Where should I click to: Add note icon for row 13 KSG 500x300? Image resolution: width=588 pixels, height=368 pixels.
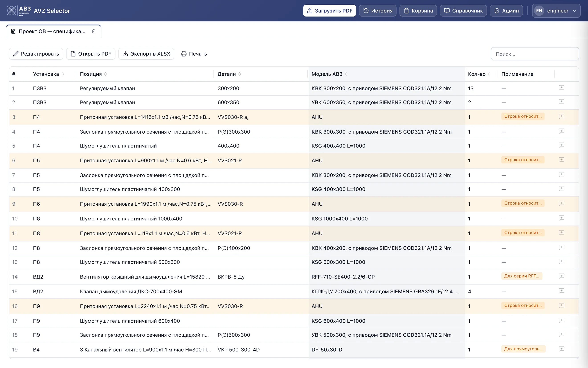click(561, 261)
